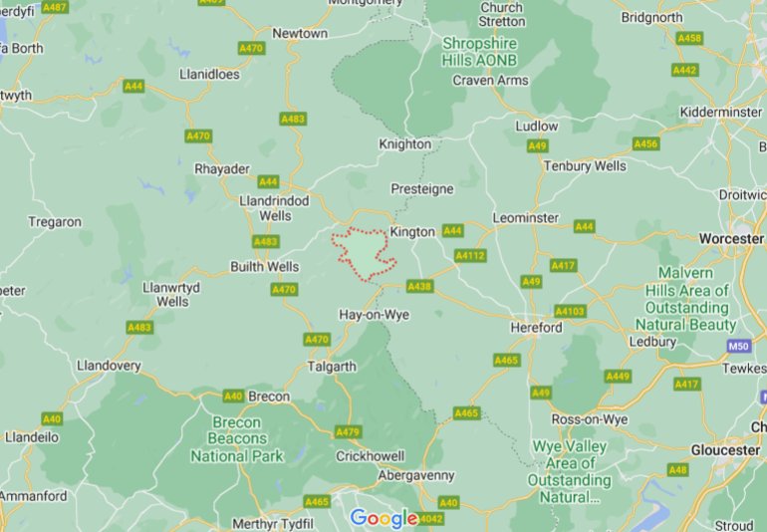Screen dimensions: 767x532
Task: Click the A479 road shield
Action: [349, 432]
